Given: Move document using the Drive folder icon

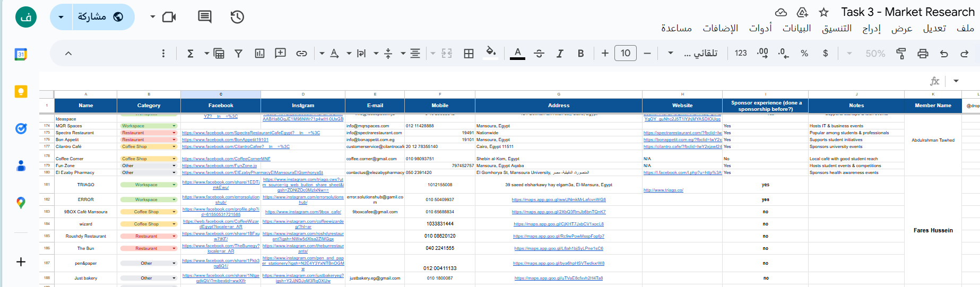Looking at the screenshot, I should coord(803,12).
